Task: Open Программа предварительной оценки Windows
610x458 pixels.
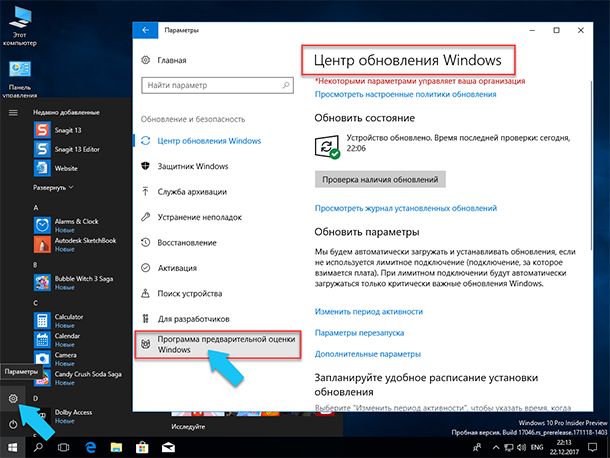Action: click(x=218, y=344)
